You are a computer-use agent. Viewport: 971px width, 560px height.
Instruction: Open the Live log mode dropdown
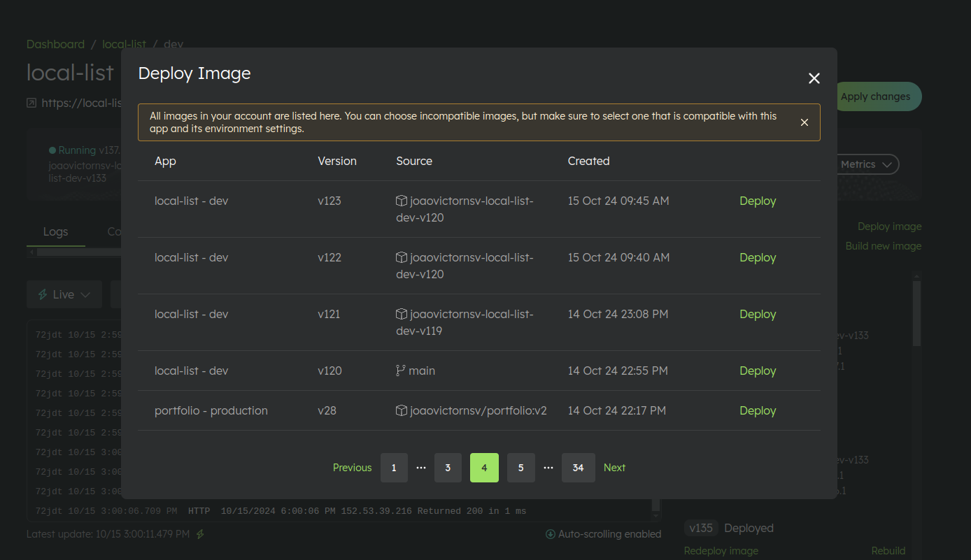point(64,294)
